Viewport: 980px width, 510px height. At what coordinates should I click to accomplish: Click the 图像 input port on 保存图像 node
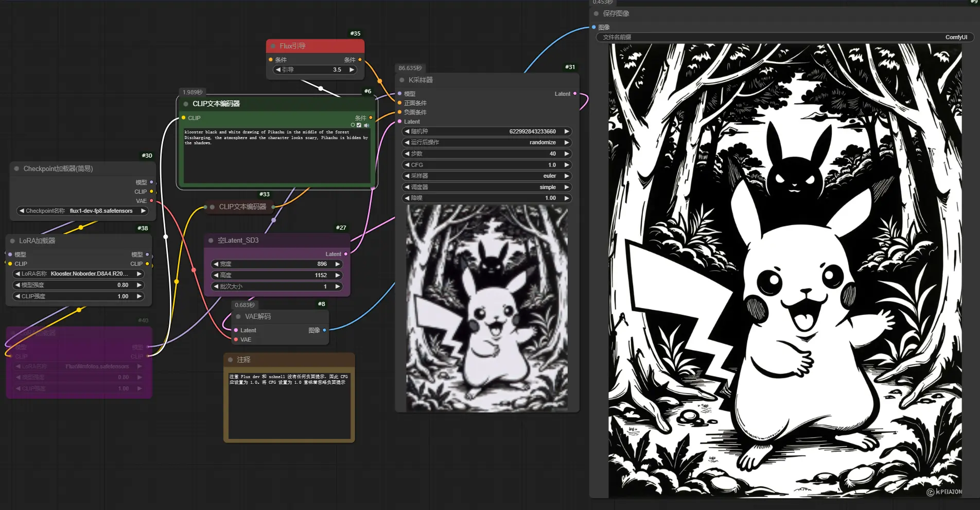pyautogui.click(x=593, y=27)
